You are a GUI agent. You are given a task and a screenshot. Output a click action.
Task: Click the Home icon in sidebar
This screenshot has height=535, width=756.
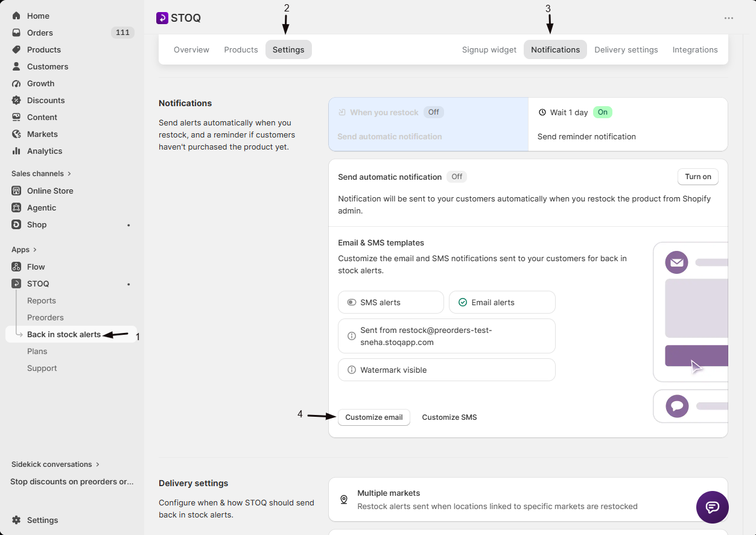[x=16, y=16]
